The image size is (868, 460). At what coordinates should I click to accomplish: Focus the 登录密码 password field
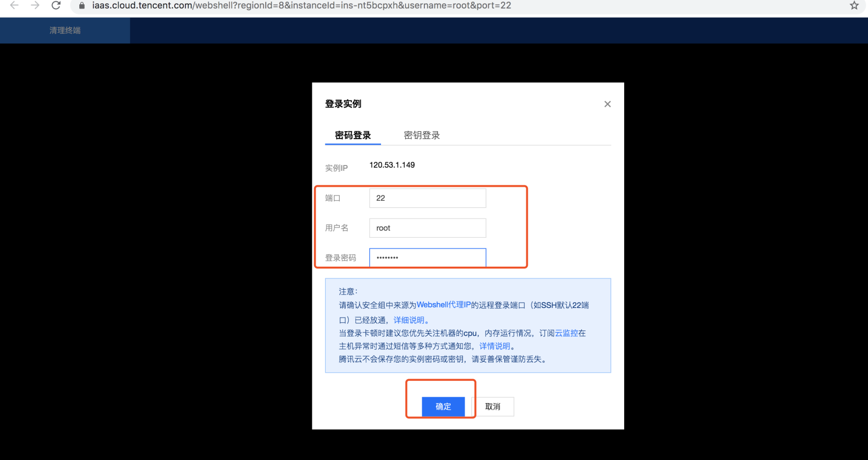pos(428,258)
